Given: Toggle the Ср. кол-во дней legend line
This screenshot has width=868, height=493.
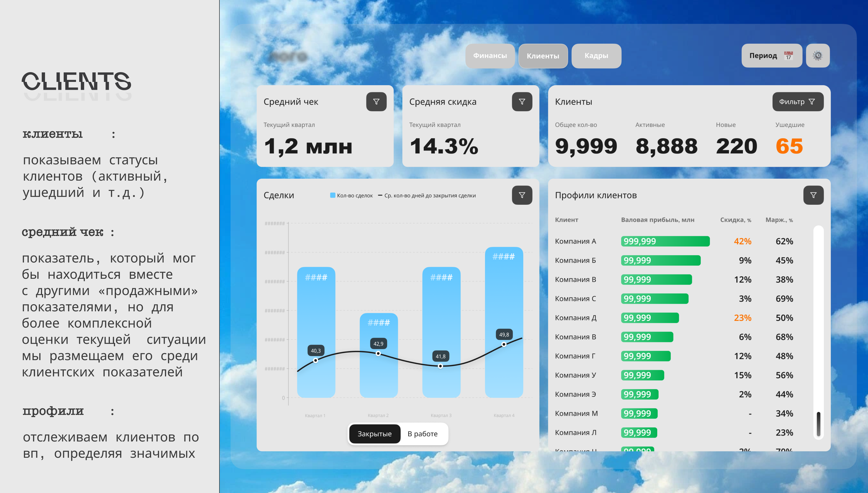Looking at the screenshot, I should click(x=380, y=195).
